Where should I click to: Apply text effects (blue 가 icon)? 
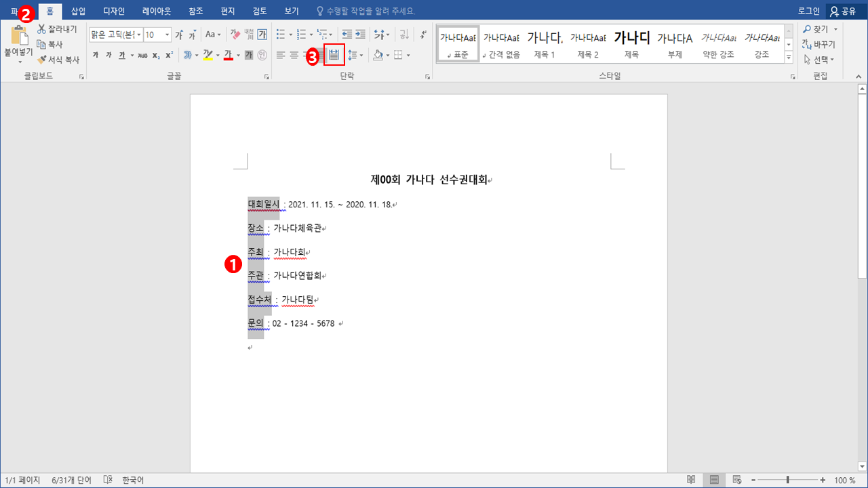[x=188, y=55]
